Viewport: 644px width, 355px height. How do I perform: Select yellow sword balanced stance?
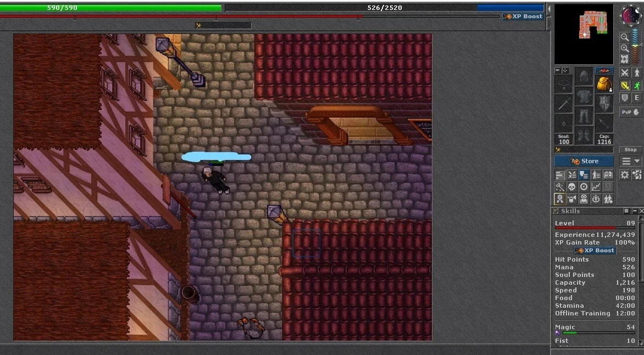click(625, 86)
